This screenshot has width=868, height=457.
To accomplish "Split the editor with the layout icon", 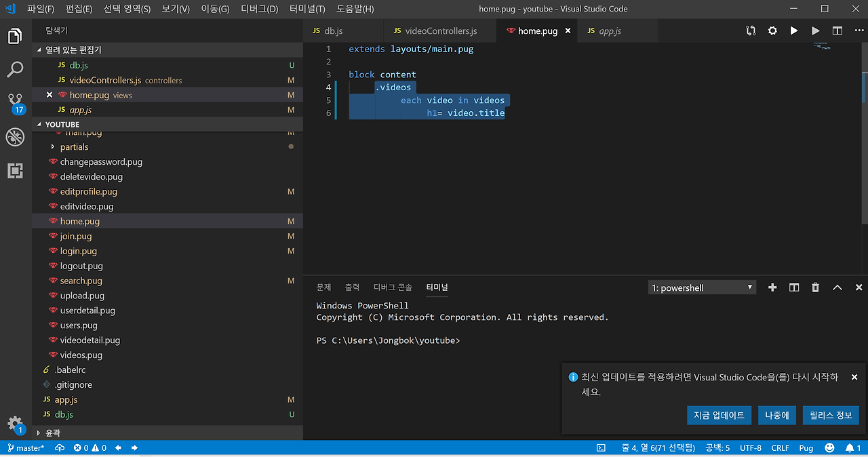I will point(837,31).
